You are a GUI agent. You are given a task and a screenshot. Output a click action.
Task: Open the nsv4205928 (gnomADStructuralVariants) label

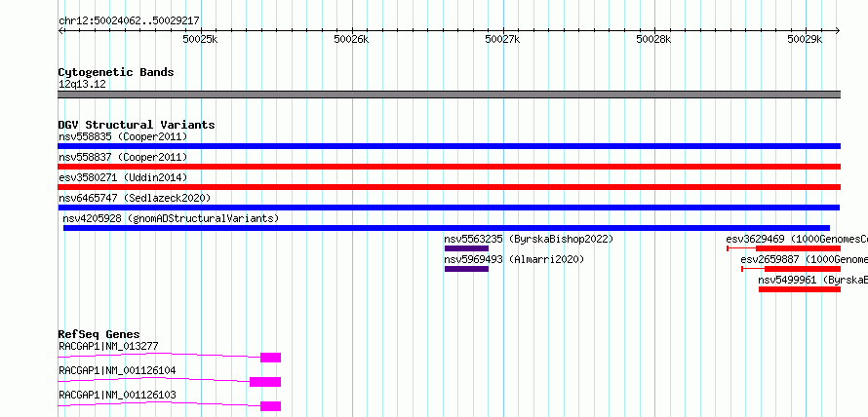171,218
